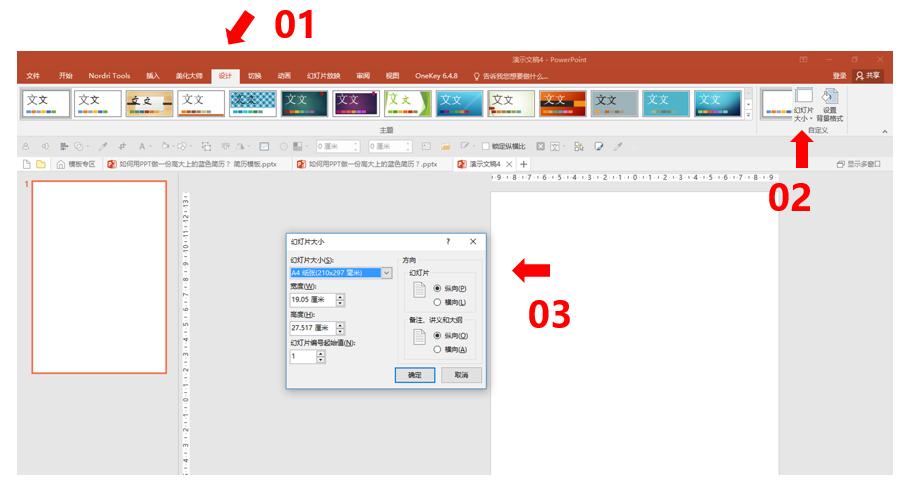Open the OneKey 6.4.8 tab
The image size is (916, 489).
click(436, 76)
